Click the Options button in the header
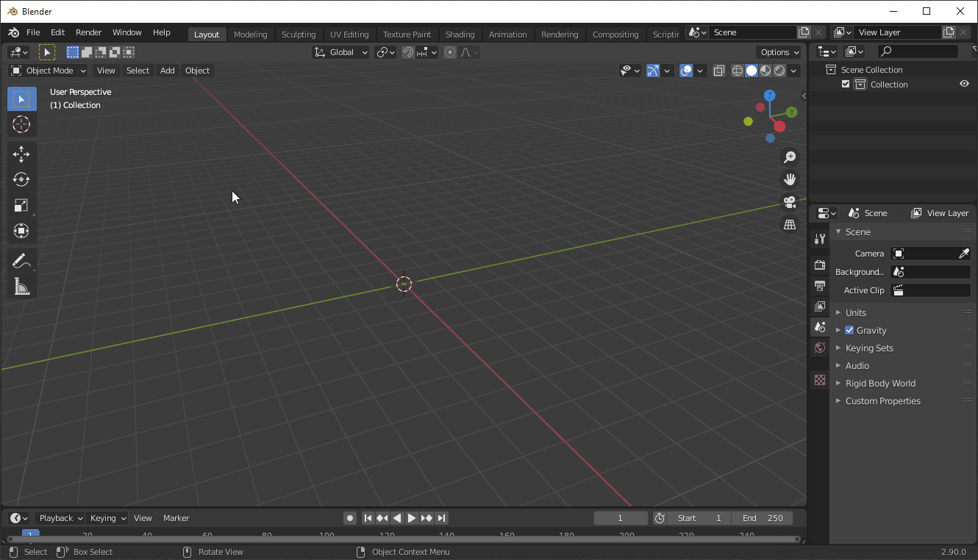The height and width of the screenshot is (560, 978). 778,52
